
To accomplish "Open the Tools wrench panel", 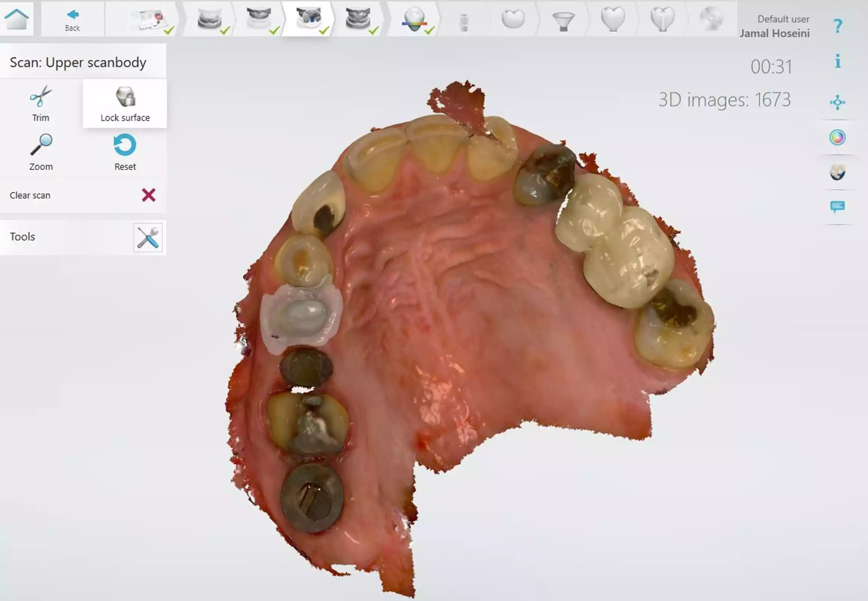I will click(x=148, y=237).
